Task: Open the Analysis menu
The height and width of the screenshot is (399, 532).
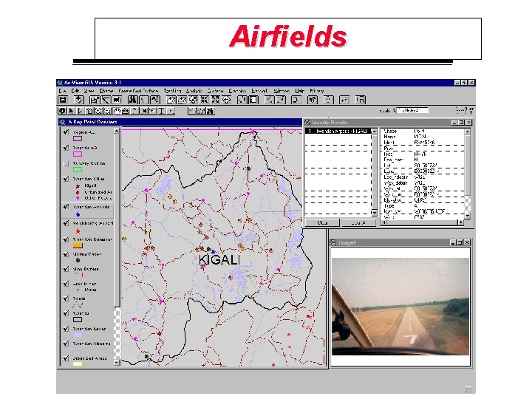Action: (x=194, y=91)
